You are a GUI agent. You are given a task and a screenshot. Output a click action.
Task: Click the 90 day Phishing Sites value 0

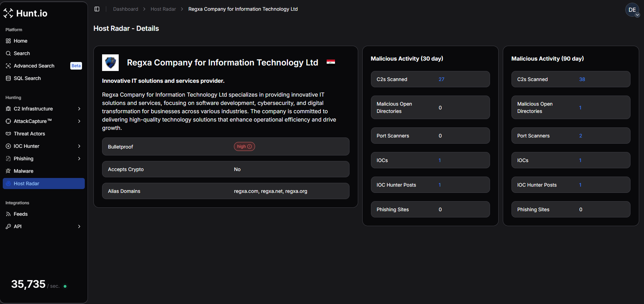581,209
